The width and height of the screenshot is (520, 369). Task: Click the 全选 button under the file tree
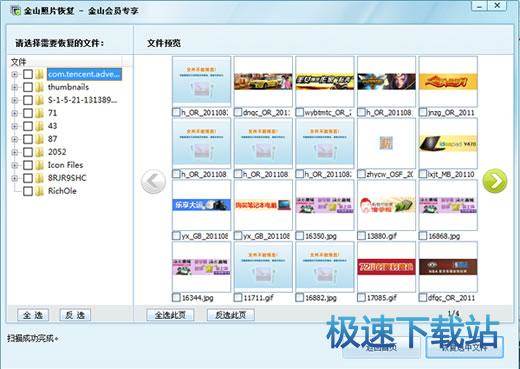coord(33,315)
